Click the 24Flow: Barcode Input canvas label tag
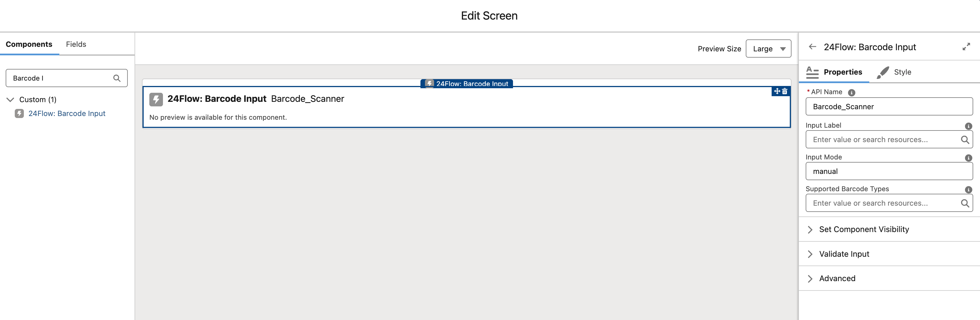This screenshot has width=980, height=320. point(466,84)
